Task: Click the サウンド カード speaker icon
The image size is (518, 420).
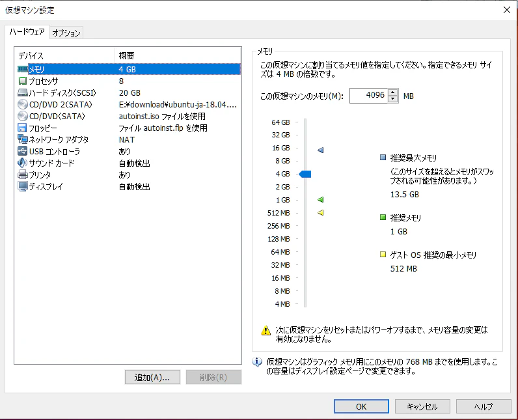Action: point(23,163)
